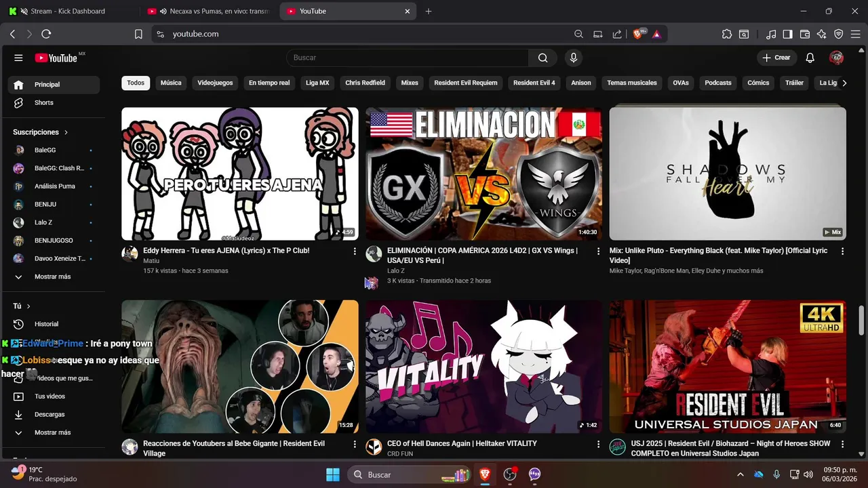Switch to Necaxa vs Pumas tab
868x488 pixels.
210,11
